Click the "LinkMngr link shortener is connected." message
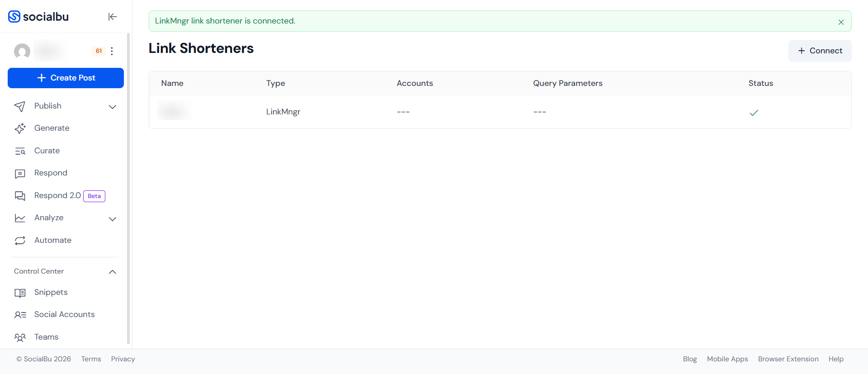Screen dimensions: 868x374 coord(225,21)
